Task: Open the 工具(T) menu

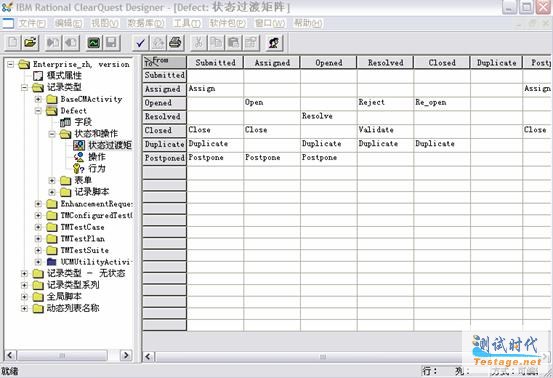Action: coord(187,24)
